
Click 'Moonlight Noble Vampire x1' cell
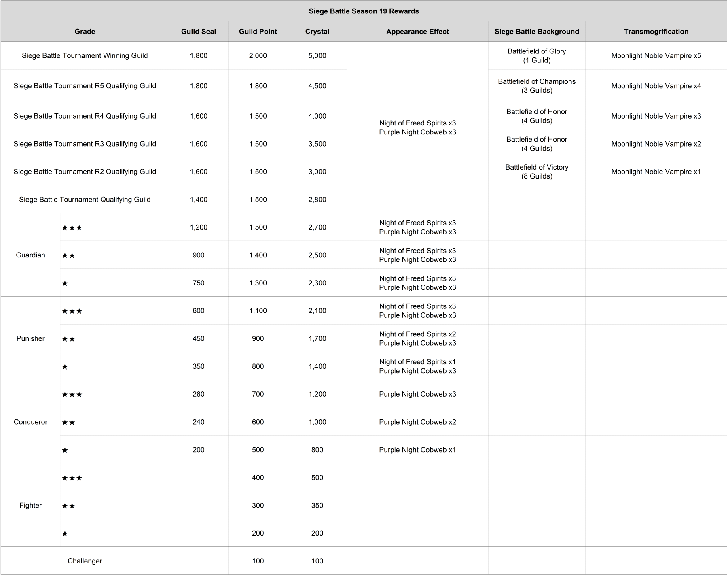coord(656,172)
